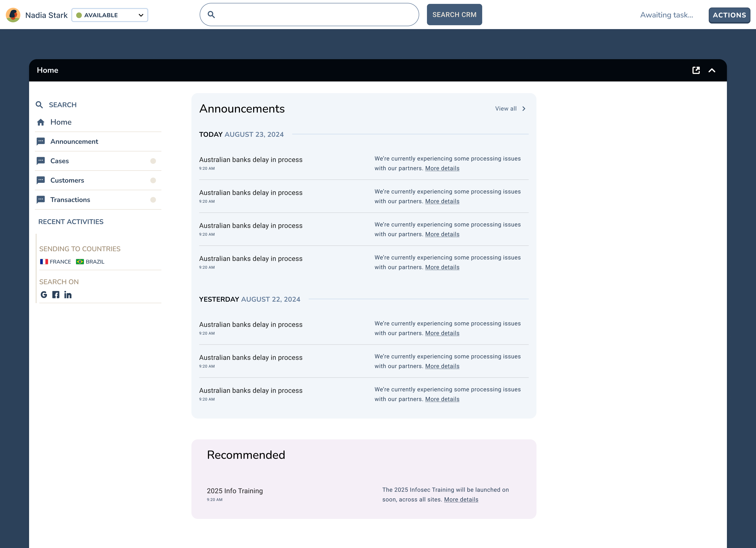Open More details of fourth today announcement
This screenshot has width=756, height=548.
pyautogui.click(x=442, y=267)
